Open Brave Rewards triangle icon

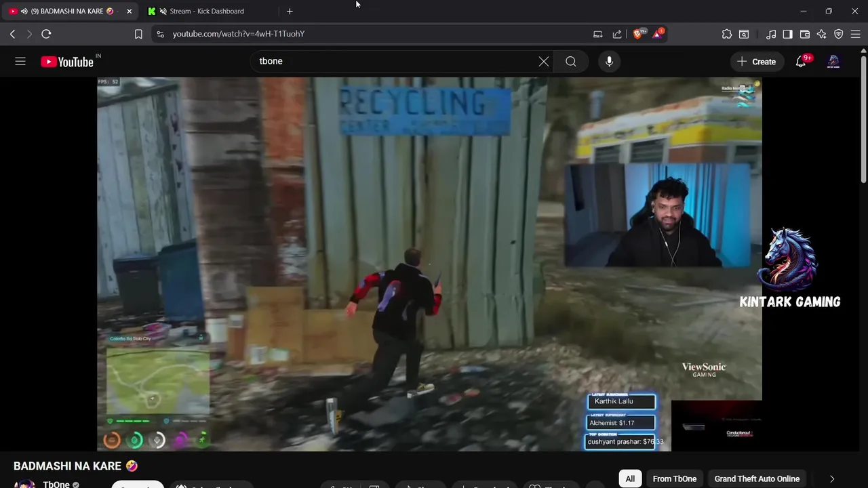[x=658, y=33]
